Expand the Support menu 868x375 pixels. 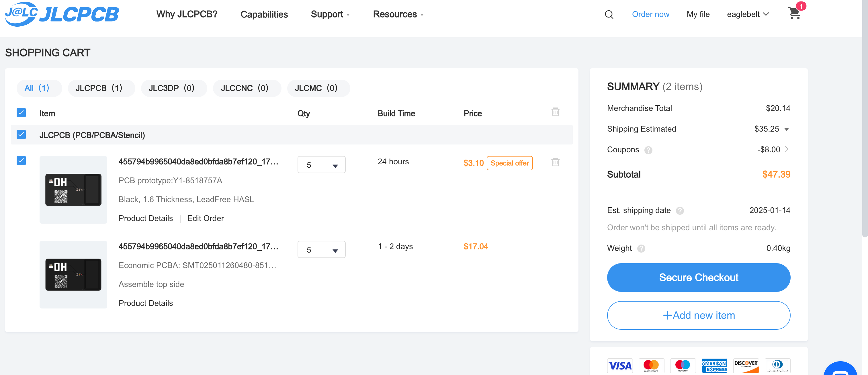coord(330,15)
